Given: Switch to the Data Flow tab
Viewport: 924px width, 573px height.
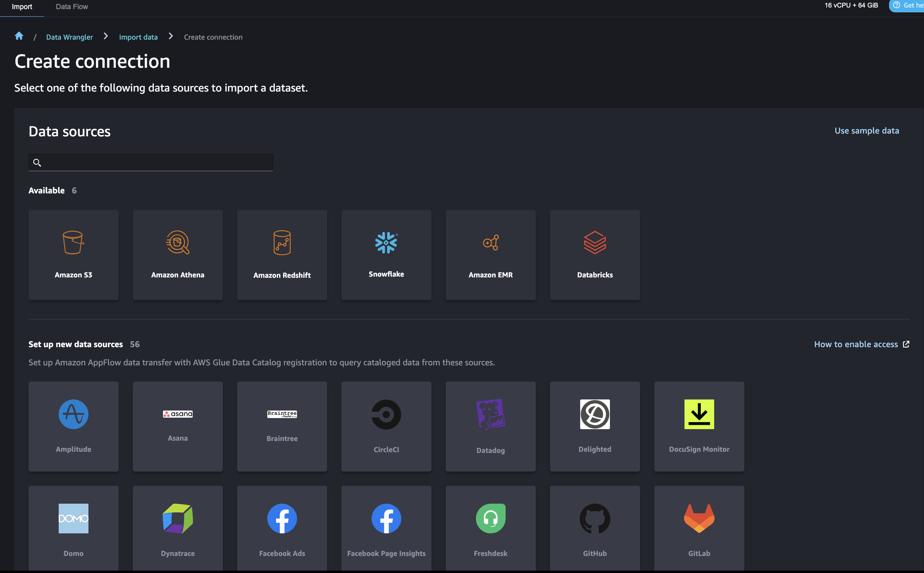Looking at the screenshot, I should pos(72,7).
